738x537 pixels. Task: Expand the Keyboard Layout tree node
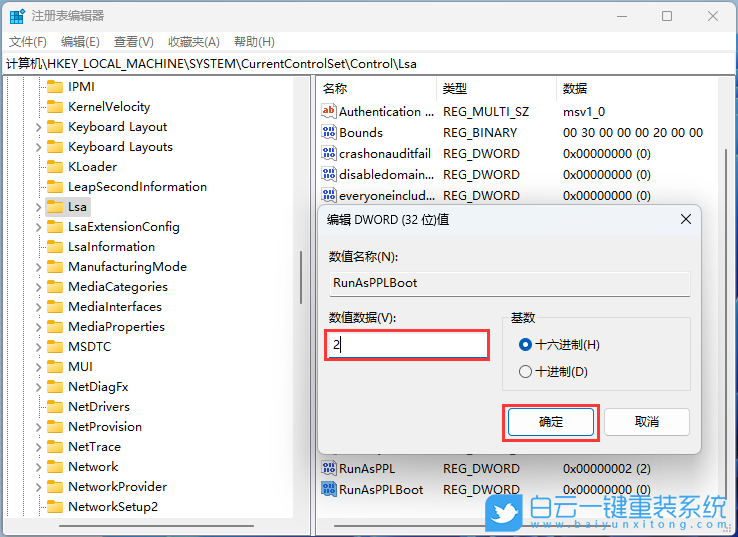pyautogui.click(x=39, y=127)
